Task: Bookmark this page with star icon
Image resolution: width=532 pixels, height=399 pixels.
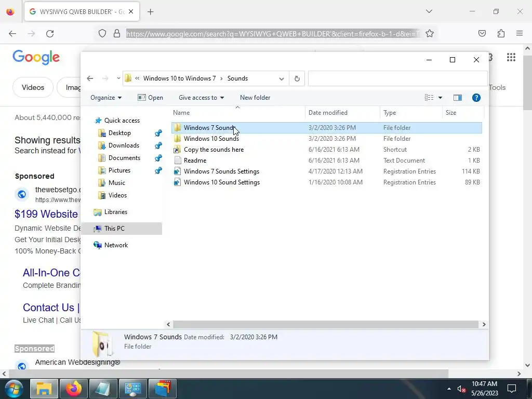Action: pyautogui.click(x=430, y=34)
